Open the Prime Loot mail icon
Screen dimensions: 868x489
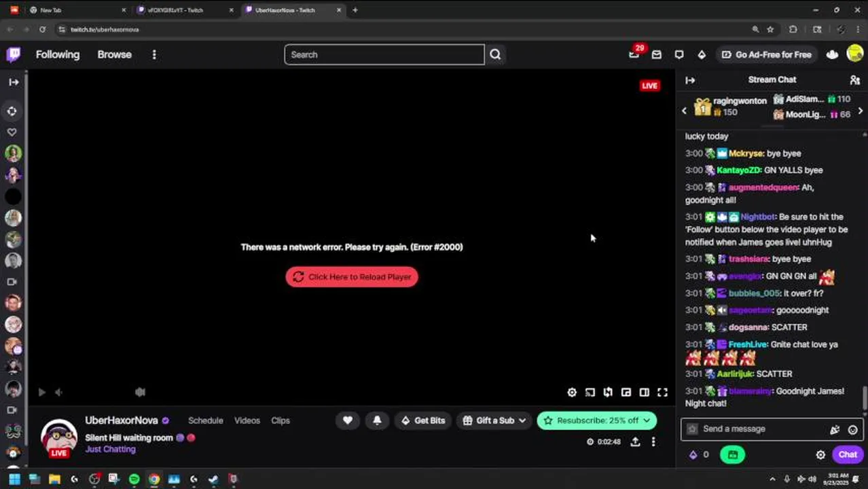click(x=657, y=54)
